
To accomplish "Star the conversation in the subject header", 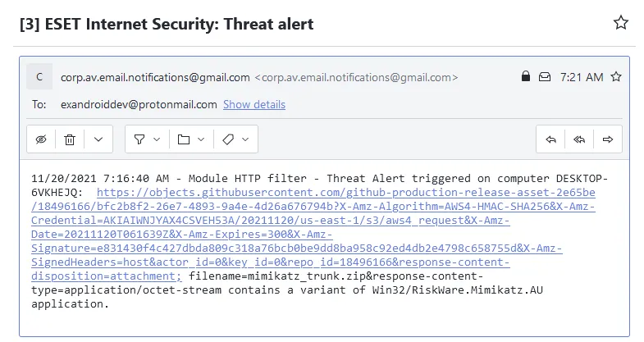I will (620, 23).
